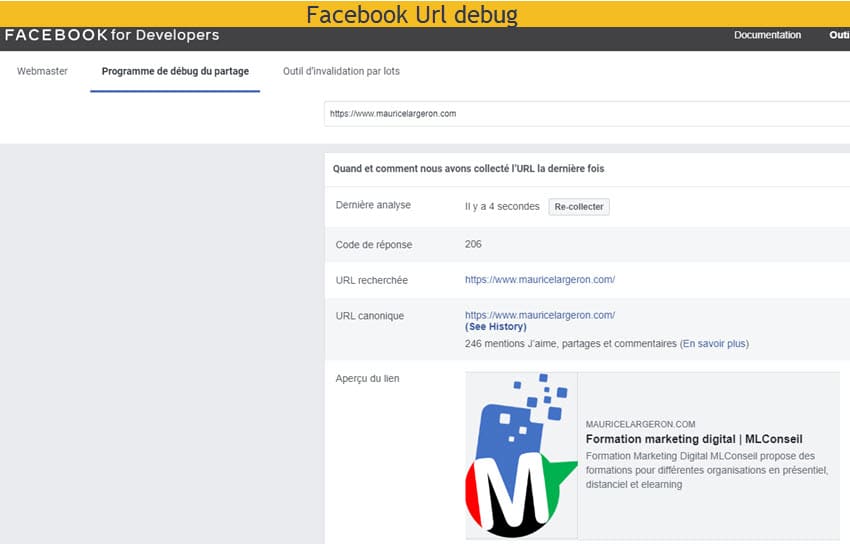Click the link preview description text
The width and height of the screenshot is (850, 544).
[x=707, y=470]
